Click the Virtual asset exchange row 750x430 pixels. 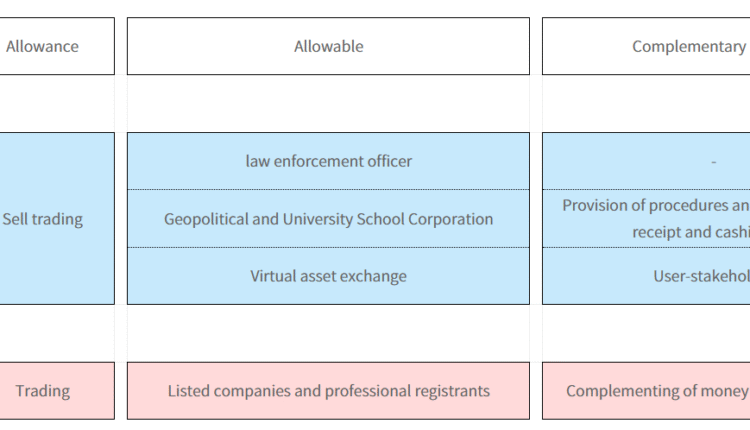click(328, 276)
